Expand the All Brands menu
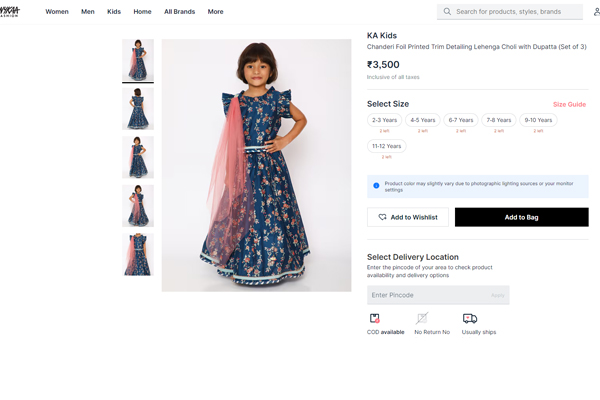 click(x=180, y=12)
